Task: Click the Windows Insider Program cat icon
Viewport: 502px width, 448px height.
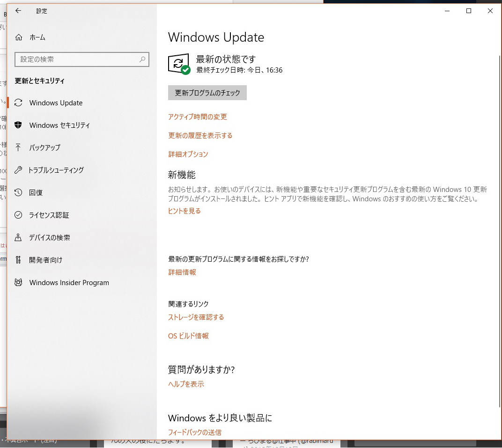Action: [x=18, y=283]
